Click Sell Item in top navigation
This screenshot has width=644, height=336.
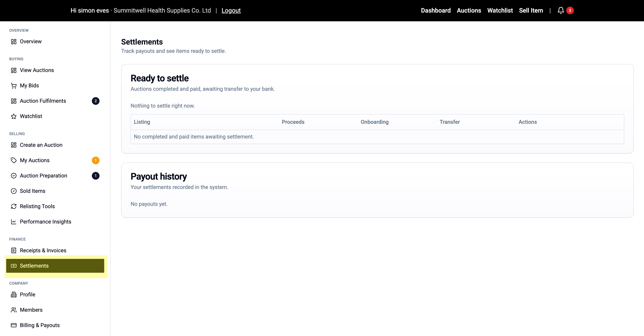[531, 10]
